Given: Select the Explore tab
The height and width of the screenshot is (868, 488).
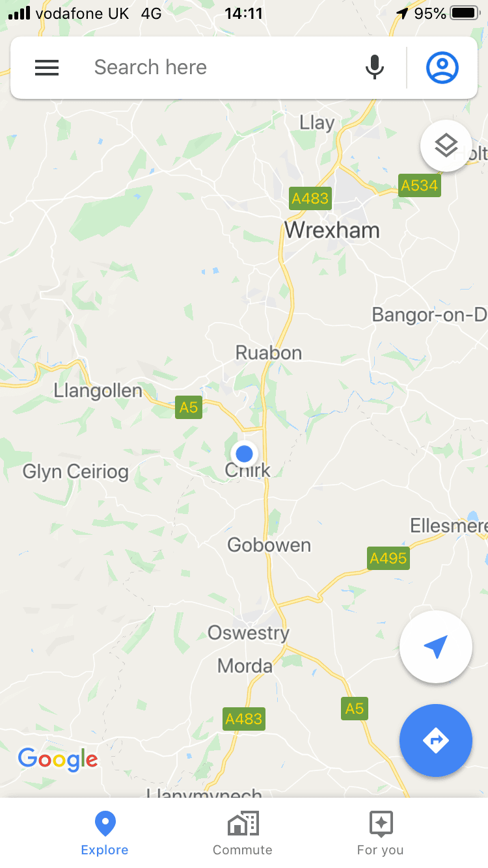Looking at the screenshot, I should click(x=105, y=834).
